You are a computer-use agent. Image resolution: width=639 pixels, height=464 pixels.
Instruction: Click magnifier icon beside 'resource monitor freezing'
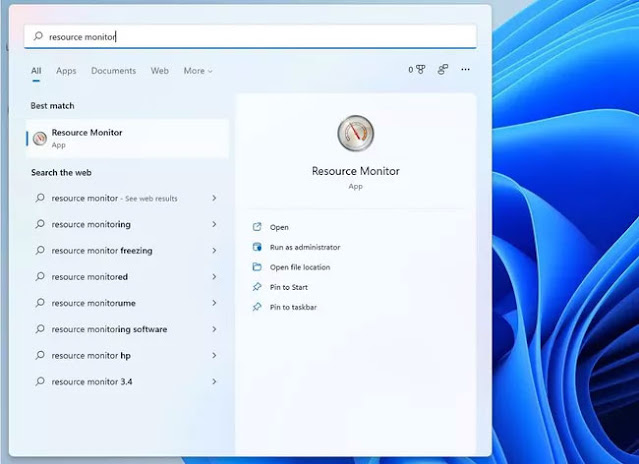pos(40,250)
